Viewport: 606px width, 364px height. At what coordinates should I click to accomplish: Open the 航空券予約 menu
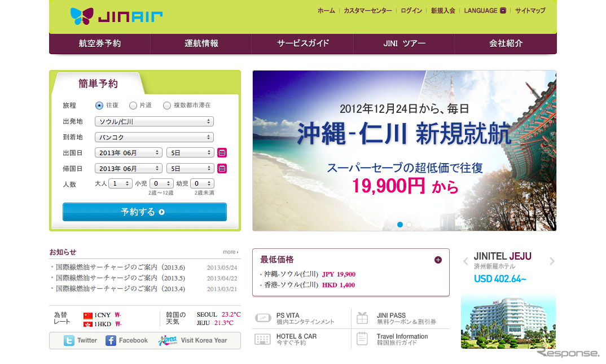coord(100,43)
